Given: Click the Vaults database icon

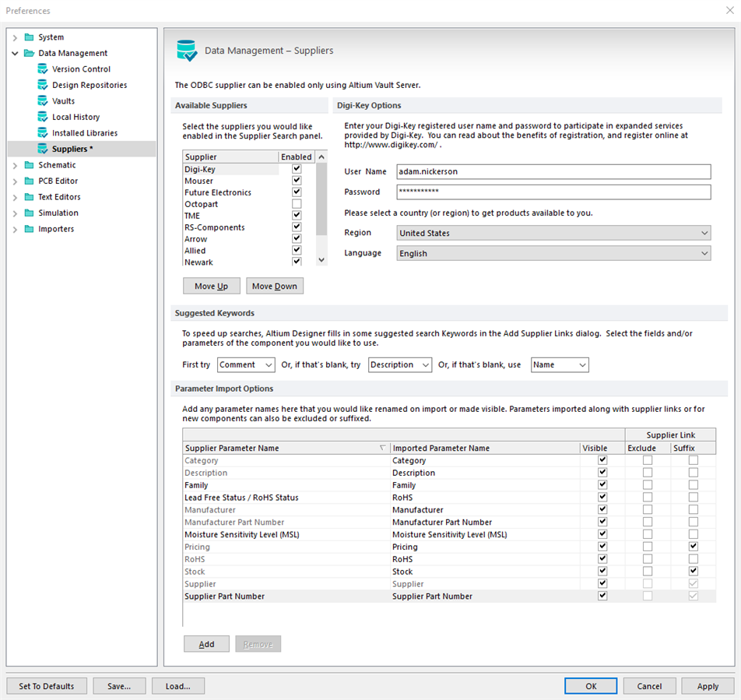Looking at the screenshot, I should click(43, 101).
